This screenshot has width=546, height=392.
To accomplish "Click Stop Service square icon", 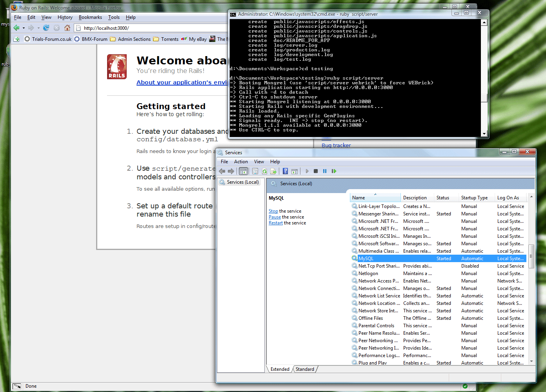I will pyautogui.click(x=316, y=171).
